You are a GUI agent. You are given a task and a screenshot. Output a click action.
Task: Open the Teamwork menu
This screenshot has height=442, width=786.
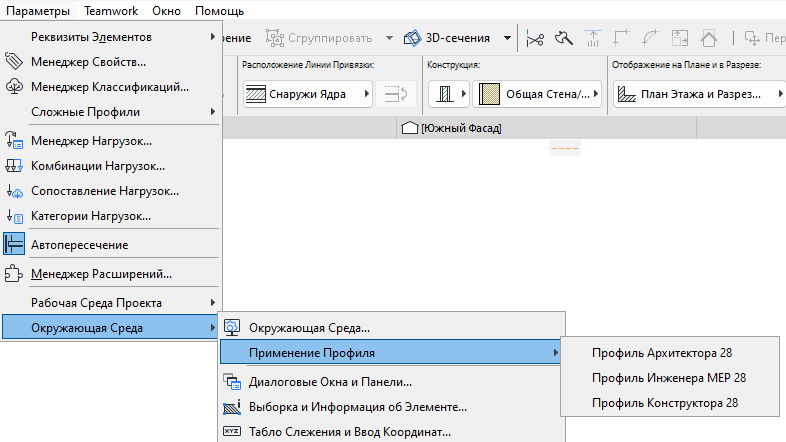(x=111, y=11)
